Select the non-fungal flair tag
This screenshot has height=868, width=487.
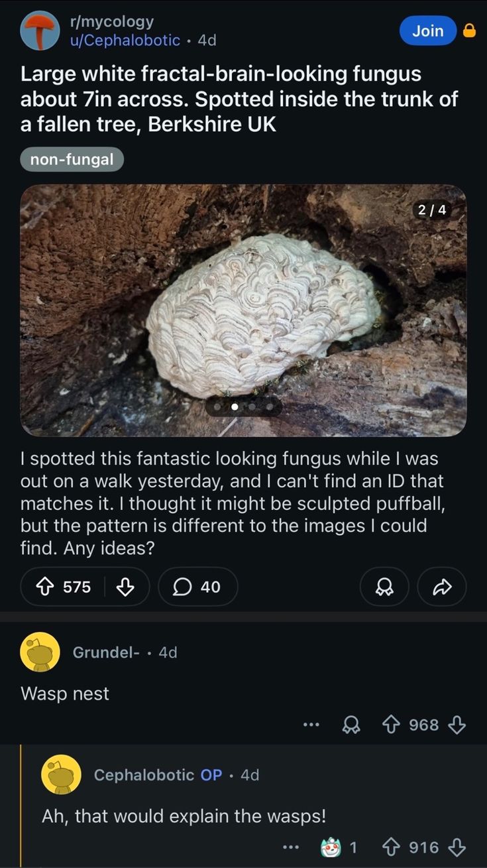click(72, 159)
